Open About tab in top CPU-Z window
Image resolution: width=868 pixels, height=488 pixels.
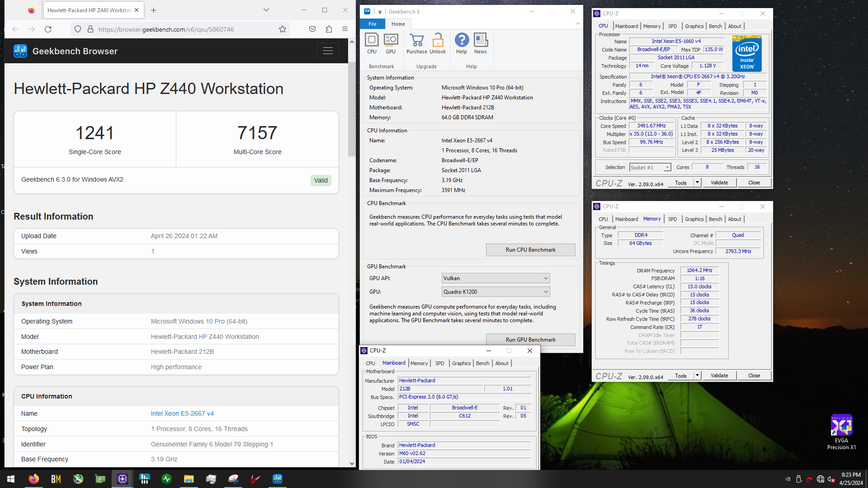pos(734,26)
